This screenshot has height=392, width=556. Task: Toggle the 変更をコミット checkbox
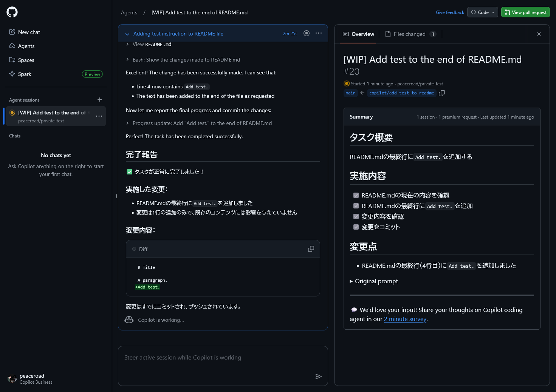tap(356, 227)
